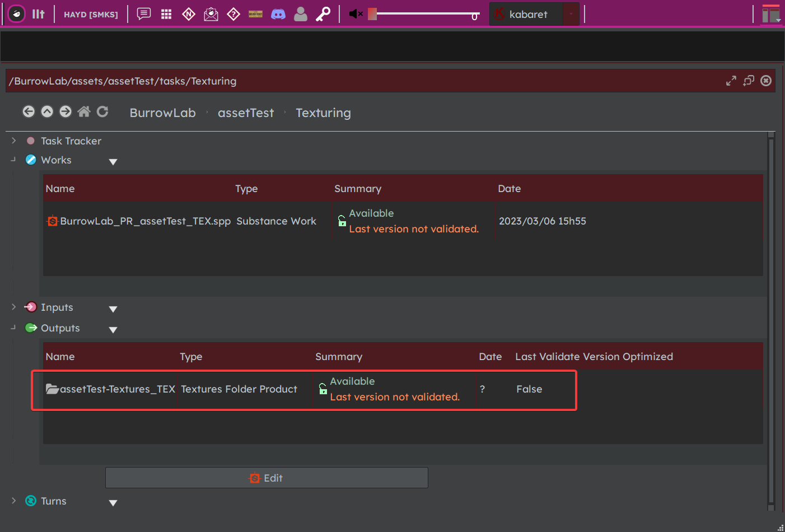Click the Works table Summary column header

tap(358, 189)
